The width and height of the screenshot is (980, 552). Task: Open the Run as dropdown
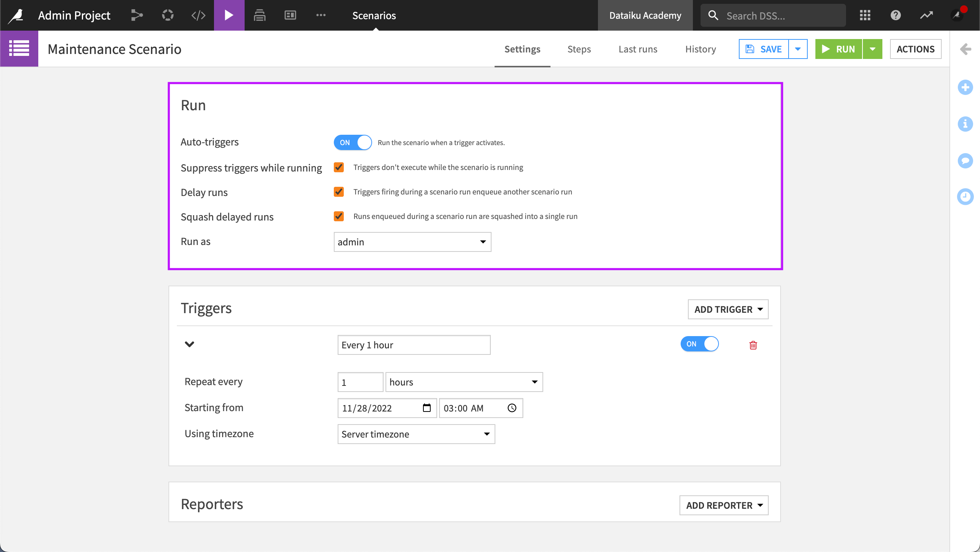pos(412,242)
